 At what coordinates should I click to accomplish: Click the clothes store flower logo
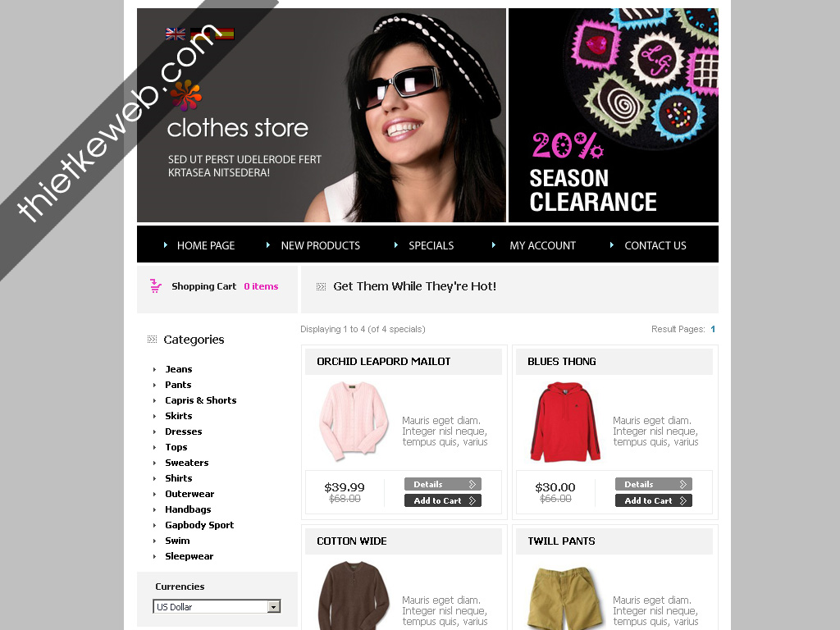pyautogui.click(x=186, y=95)
